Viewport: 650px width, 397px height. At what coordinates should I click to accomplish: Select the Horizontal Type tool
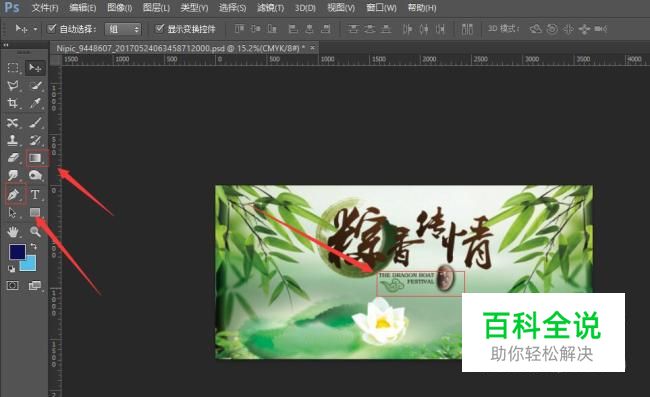(36, 194)
